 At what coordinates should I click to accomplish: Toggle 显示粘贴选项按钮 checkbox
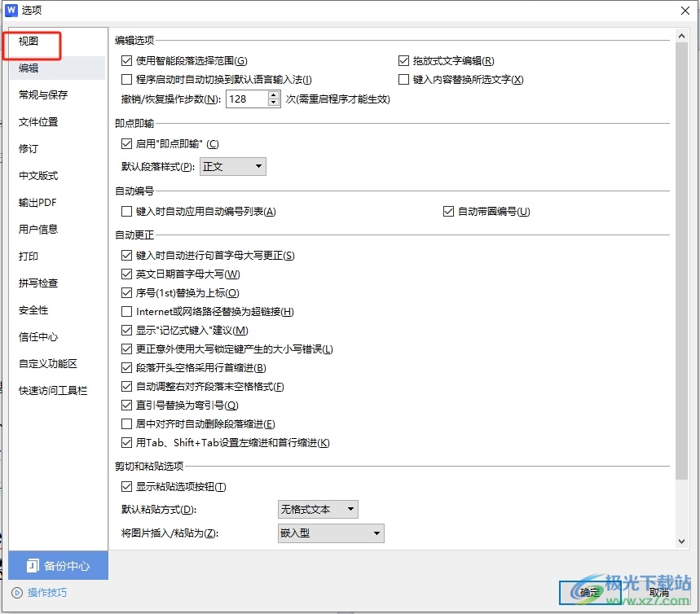127,486
